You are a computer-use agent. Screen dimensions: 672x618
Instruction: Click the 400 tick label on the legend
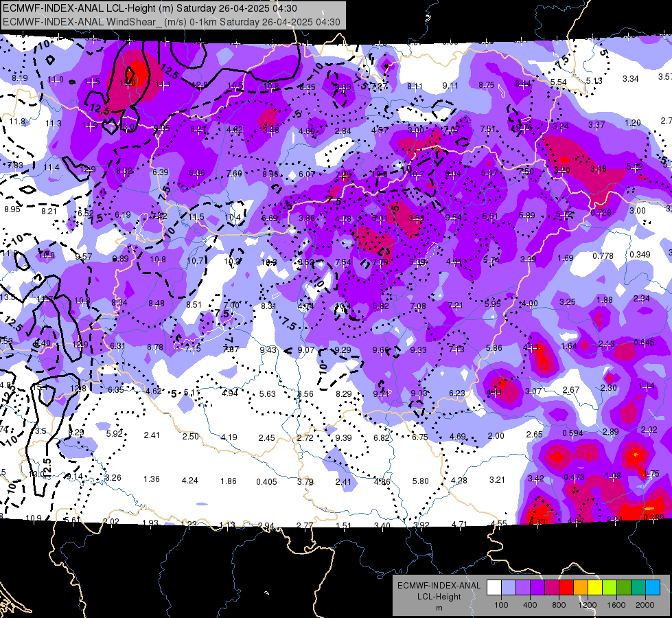pyautogui.click(x=530, y=605)
